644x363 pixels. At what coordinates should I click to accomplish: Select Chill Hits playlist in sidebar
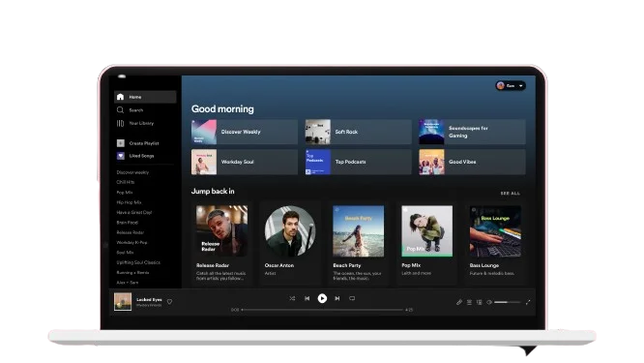pyautogui.click(x=126, y=182)
